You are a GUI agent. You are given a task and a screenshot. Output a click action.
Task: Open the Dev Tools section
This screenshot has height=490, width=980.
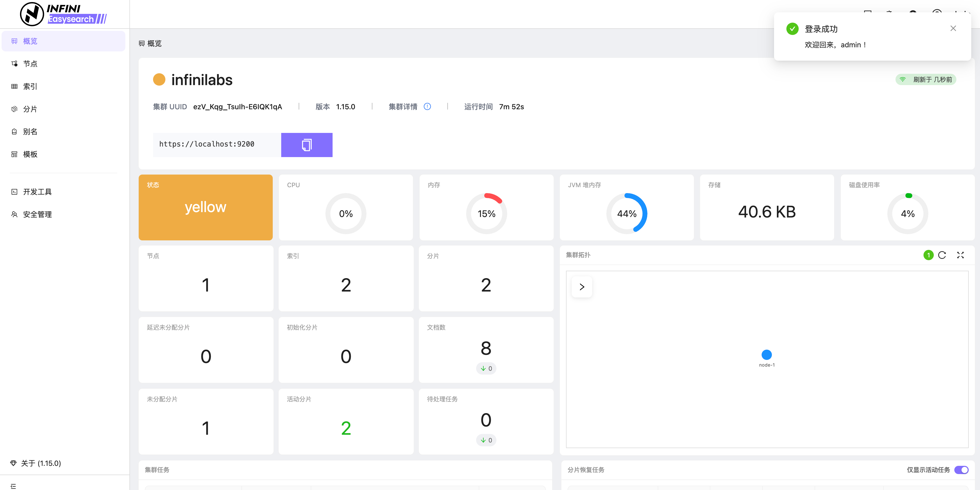[37, 192]
